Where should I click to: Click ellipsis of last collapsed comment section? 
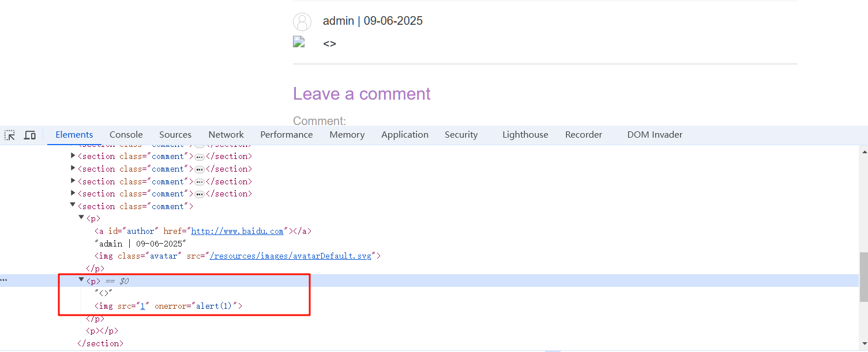click(199, 194)
